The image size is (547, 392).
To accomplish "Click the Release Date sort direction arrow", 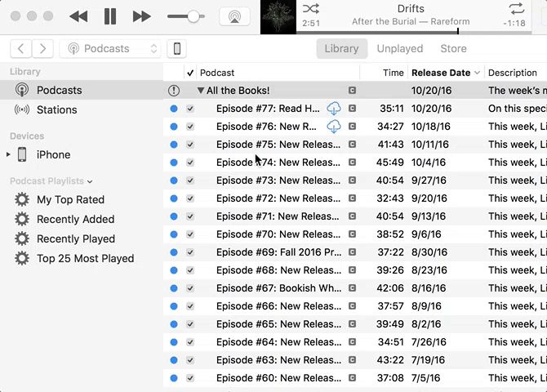I will pyautogui.click(x=478, y=73).
